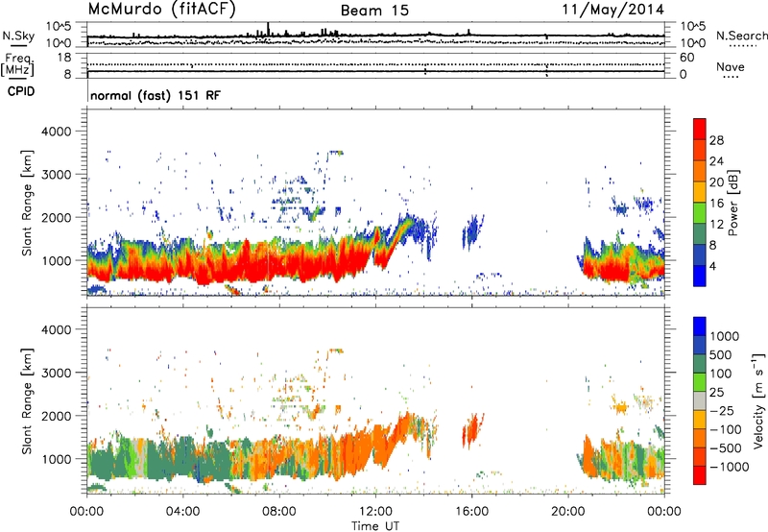
Task: Click the "2000" tick on the velocity panel
Action: (x=56, y=416)
